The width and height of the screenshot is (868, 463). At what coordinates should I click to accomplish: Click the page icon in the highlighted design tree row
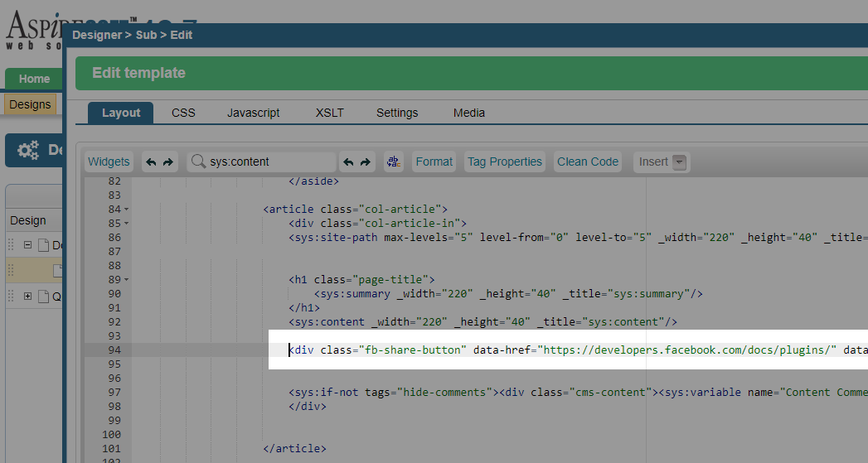pos(57,271)
